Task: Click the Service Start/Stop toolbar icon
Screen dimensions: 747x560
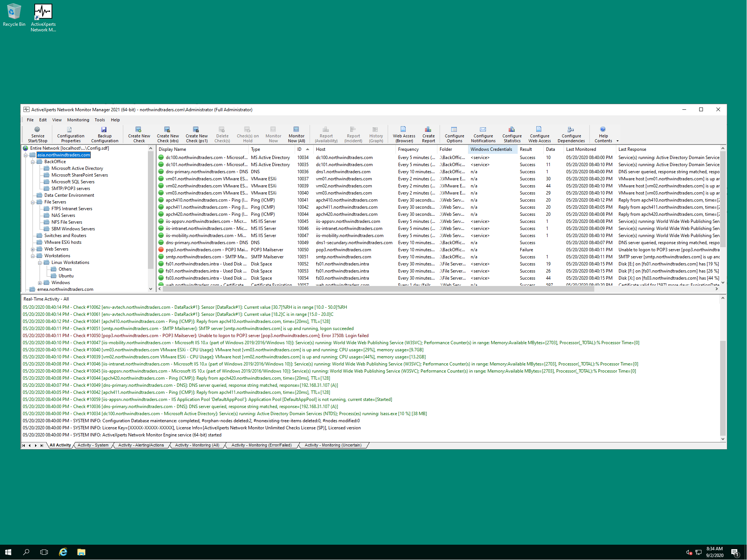Action: click(x=37, y=134)
